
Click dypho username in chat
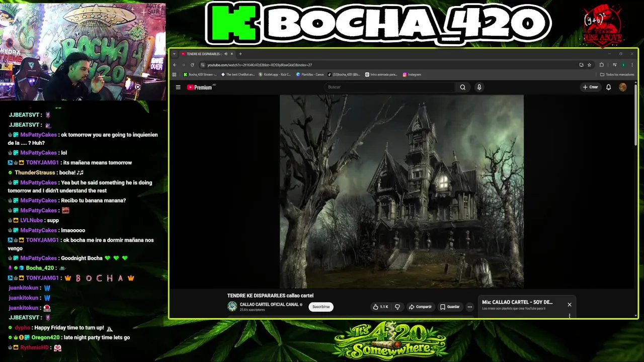coord(23,327)
